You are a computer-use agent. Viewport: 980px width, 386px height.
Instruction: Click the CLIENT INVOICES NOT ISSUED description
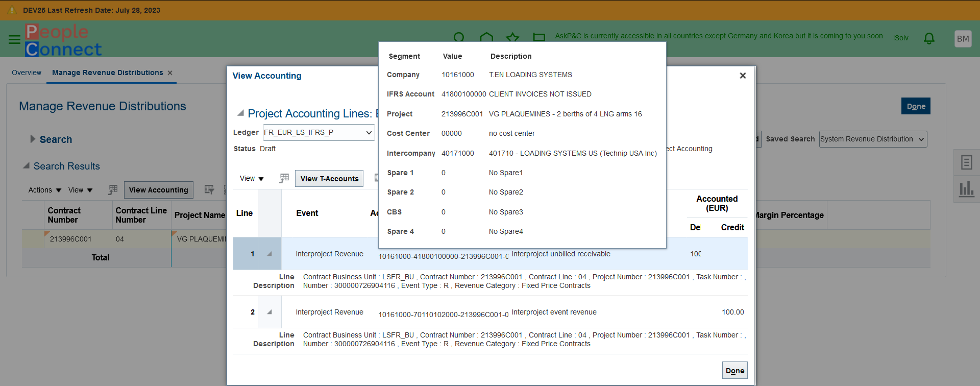coord(540,94)
